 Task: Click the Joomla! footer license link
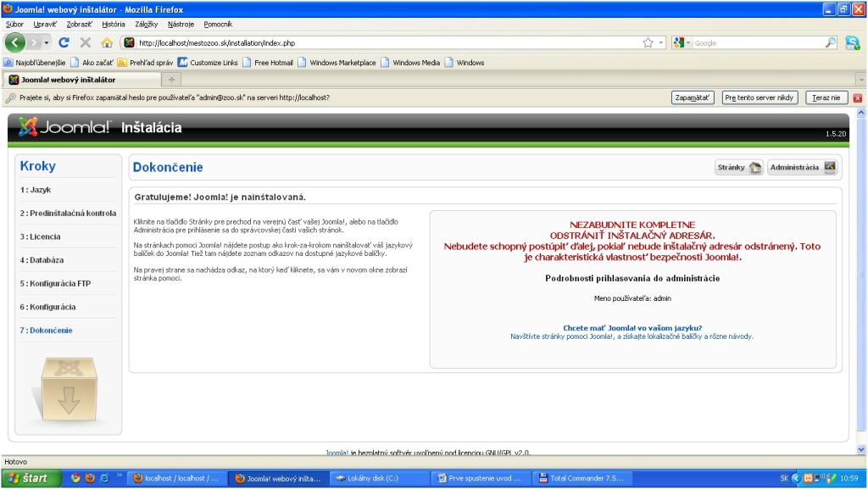coord(337,453)
